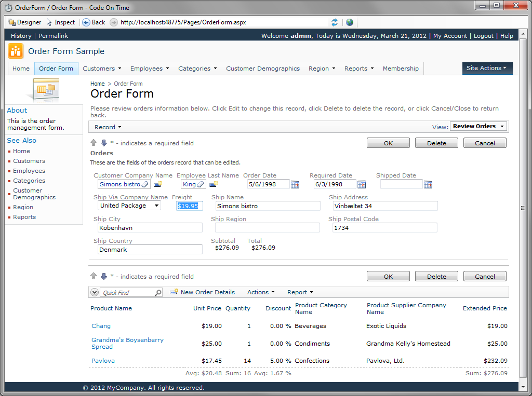Expand the Employees menu tab

pyautogui.click(x=150, y=69)
